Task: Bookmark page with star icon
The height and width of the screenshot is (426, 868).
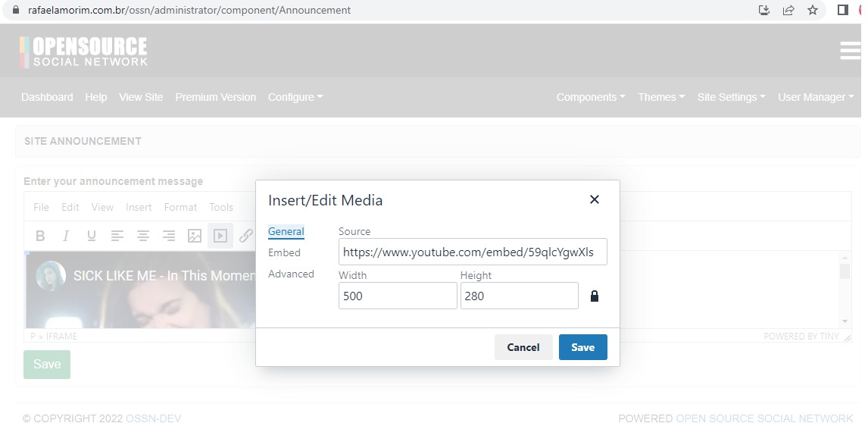Action: (x=813, y=11)
